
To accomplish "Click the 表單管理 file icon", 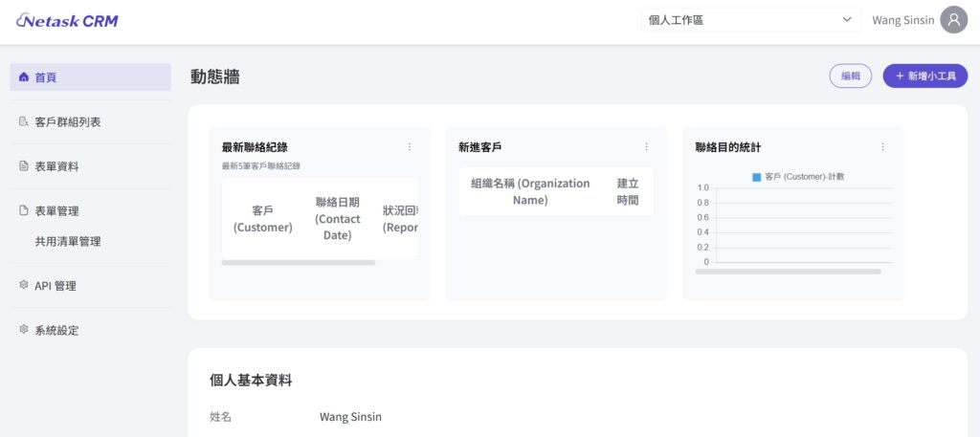I will click(24, 210).
